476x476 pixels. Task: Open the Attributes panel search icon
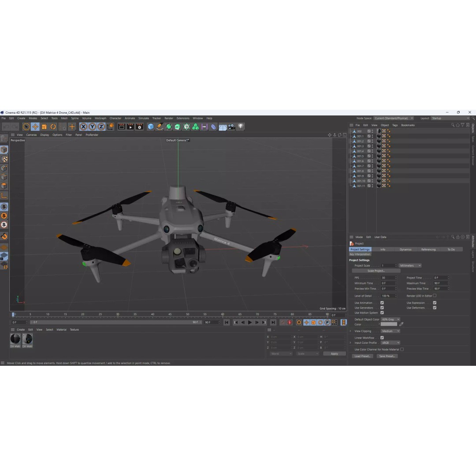[x=453, y=237]
